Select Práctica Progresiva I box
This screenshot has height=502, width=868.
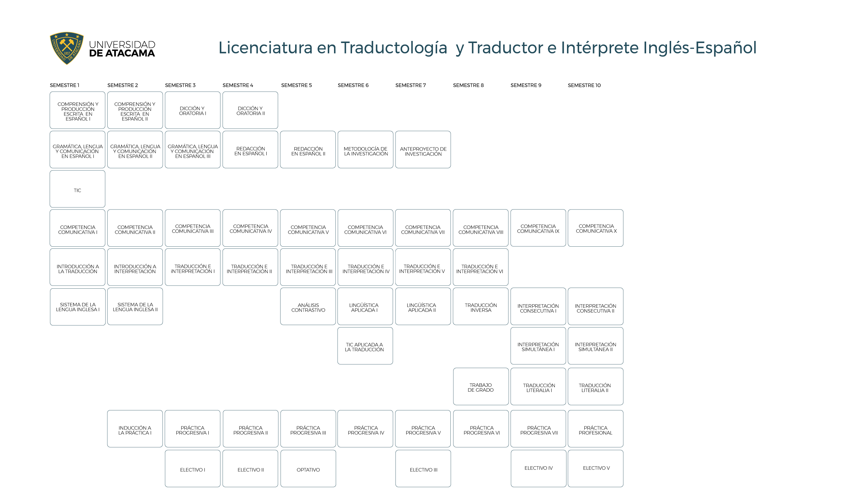[x=193, y=429]
